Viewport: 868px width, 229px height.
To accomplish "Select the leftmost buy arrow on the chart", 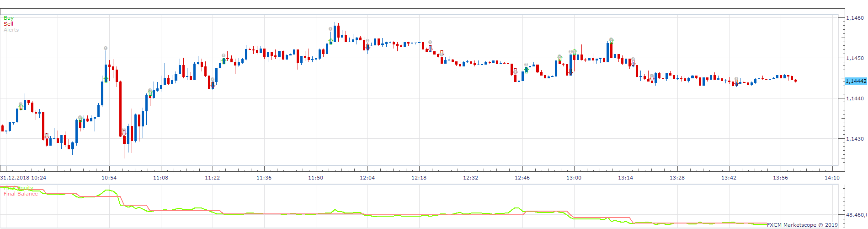I will pos(21,106).
